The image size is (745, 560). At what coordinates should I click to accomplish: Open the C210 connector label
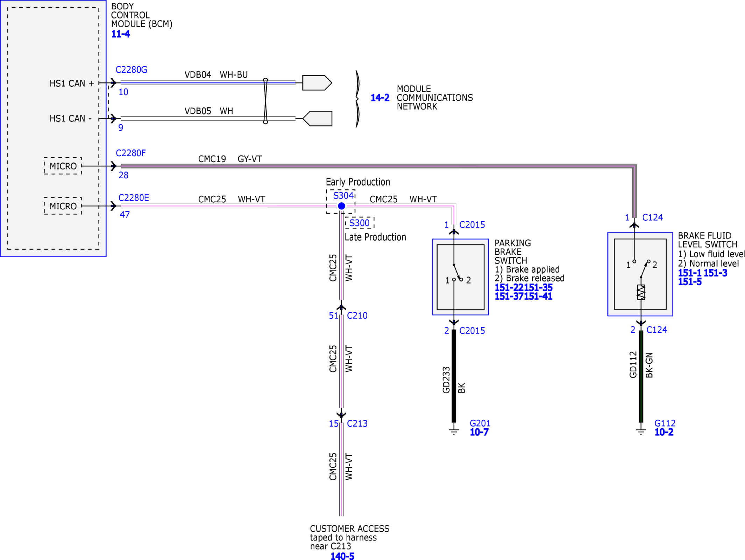357,316
